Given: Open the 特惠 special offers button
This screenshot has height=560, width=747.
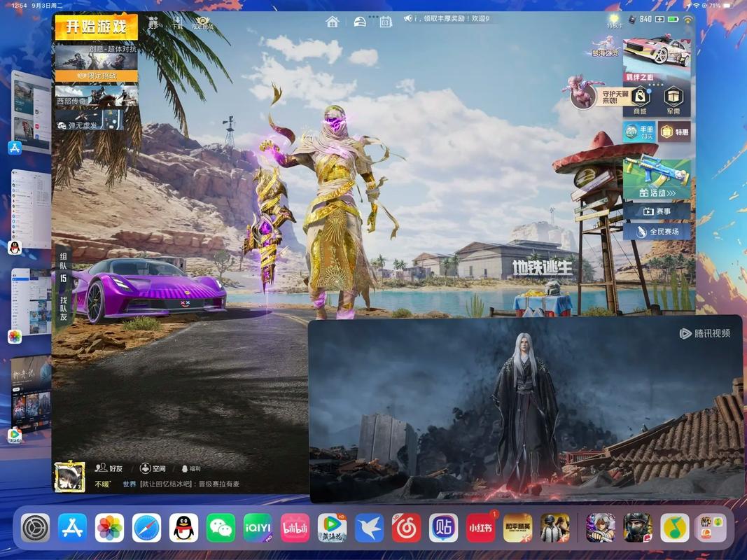Looking at the screenshot, I should point(675,132).
